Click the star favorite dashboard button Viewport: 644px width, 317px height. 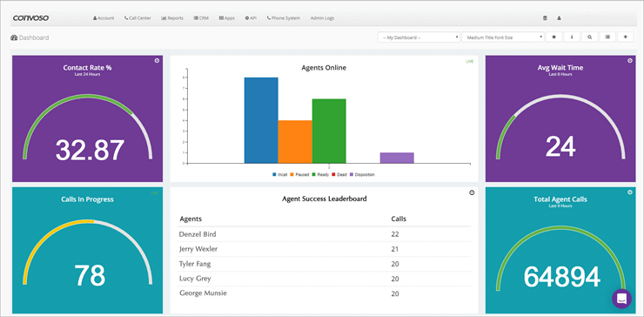[x=553, y=37]
